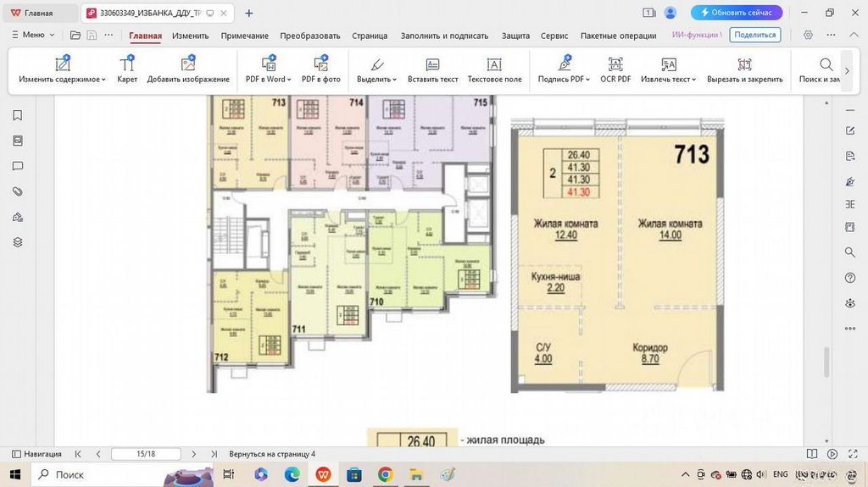This screenshot has height=487, width=868.
Task: Click the page number field 15/18
Action: coord(146,454)
